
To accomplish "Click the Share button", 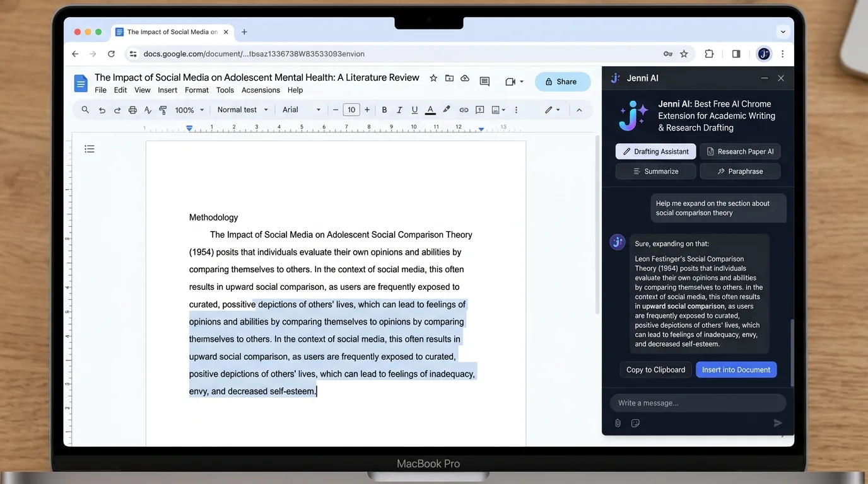I will pos(563,81).
